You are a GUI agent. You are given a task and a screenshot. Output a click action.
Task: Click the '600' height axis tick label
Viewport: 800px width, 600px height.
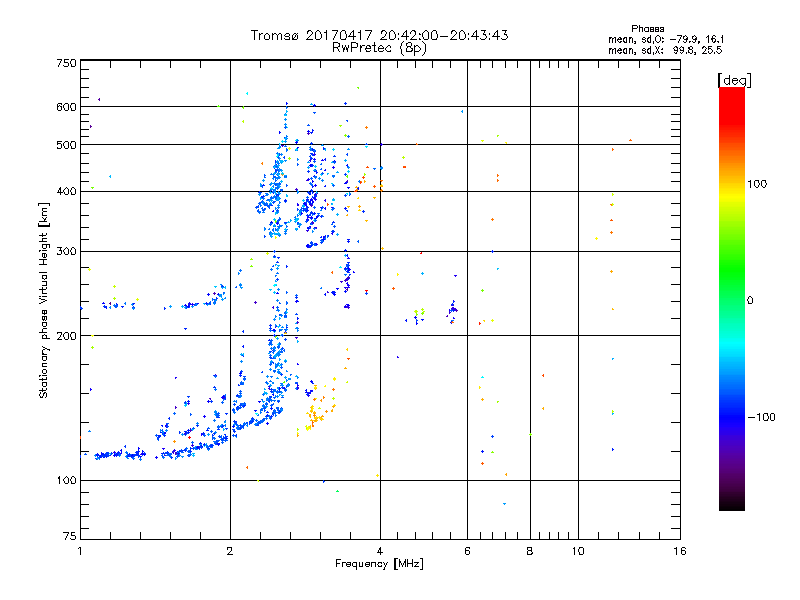coord(66,107)
